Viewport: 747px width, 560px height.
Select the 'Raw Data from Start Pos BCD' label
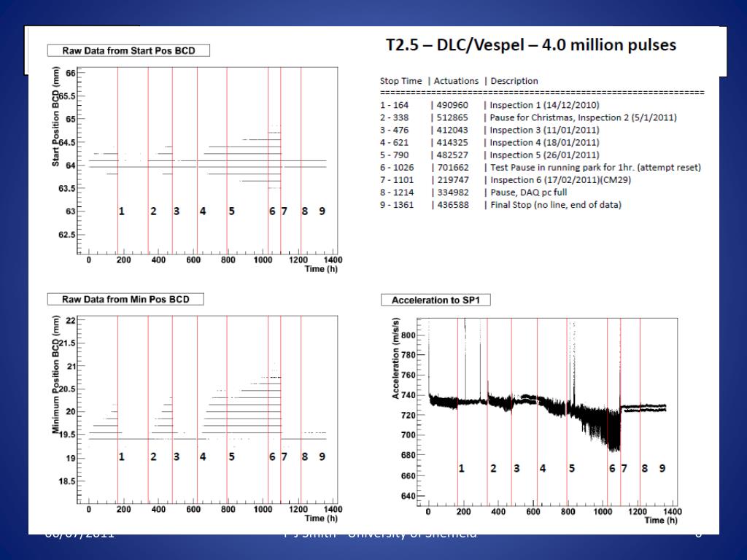coord(128,50)
